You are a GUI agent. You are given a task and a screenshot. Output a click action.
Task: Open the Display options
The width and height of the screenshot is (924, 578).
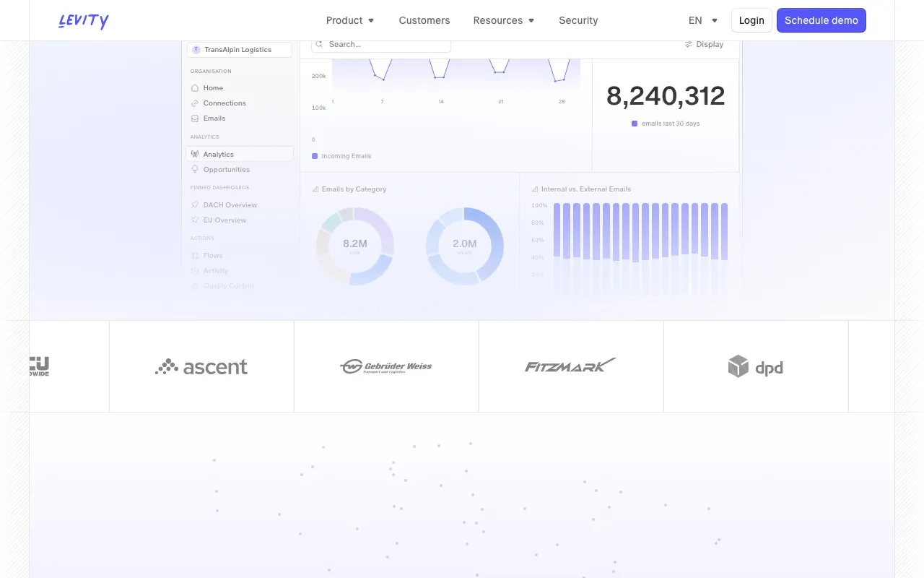click(704, 44)
